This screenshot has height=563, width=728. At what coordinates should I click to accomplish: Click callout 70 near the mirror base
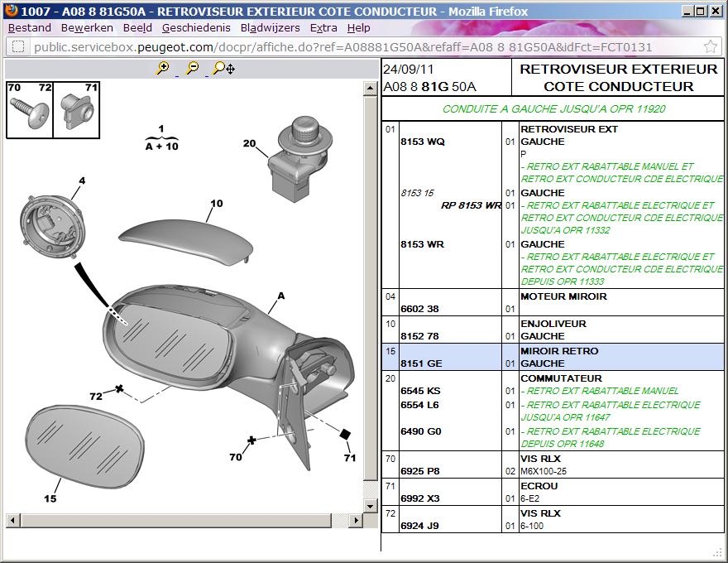236,457
